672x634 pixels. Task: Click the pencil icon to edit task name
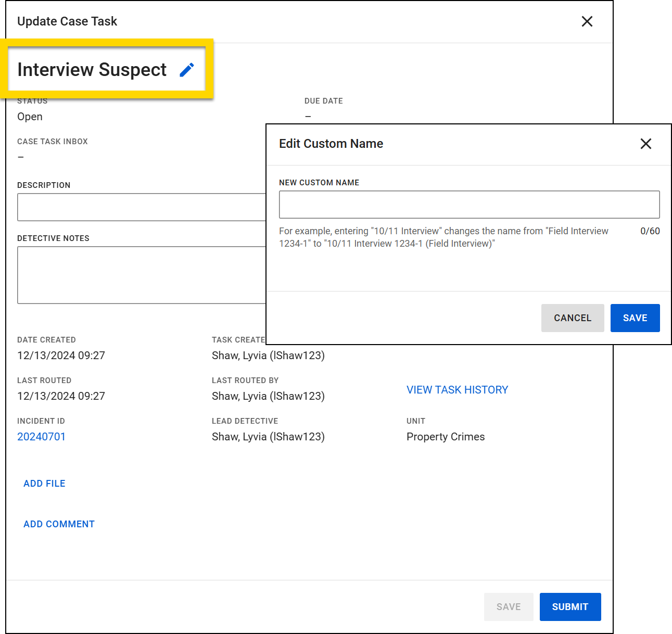click(187, 69)
